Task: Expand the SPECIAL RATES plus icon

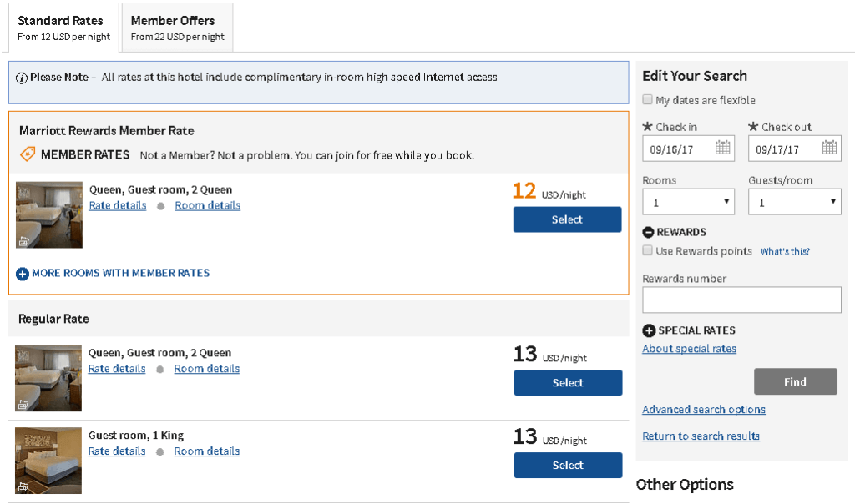Action: (x=648, y=330)
